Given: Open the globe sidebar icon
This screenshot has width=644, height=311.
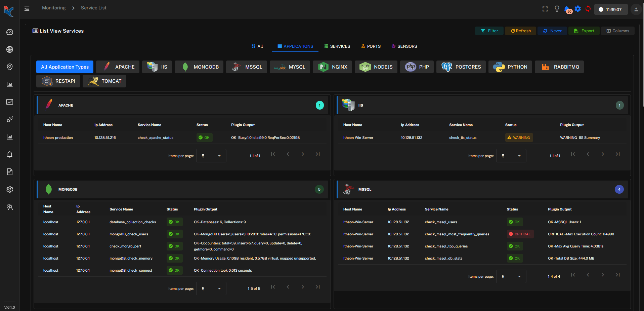Looking at the screenshot, I should point(10,49).
